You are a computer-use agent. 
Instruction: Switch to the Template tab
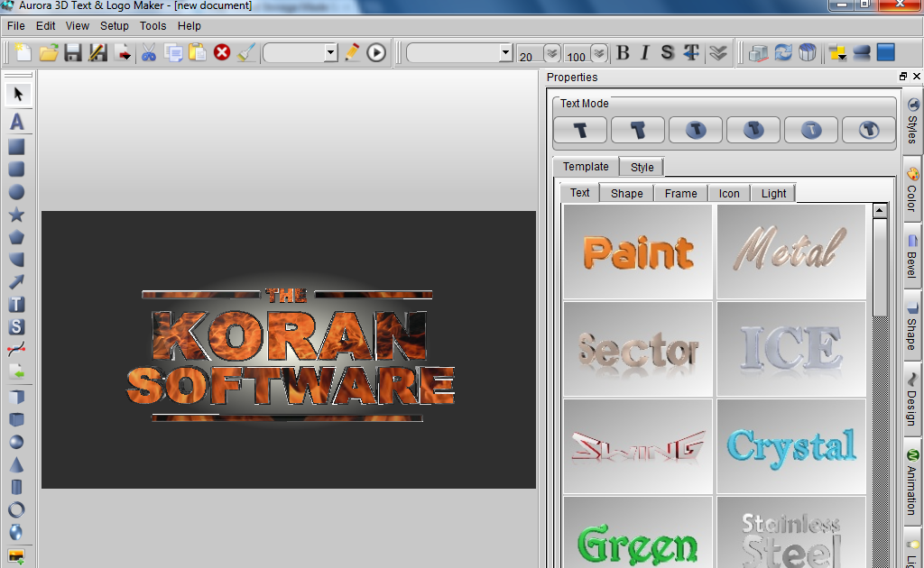point(586,167)
